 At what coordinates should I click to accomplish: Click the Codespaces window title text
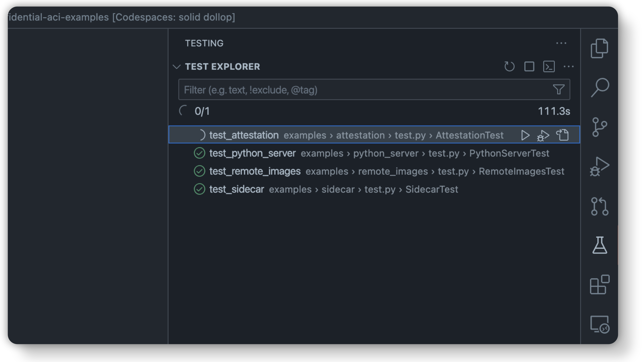[121, 17]
